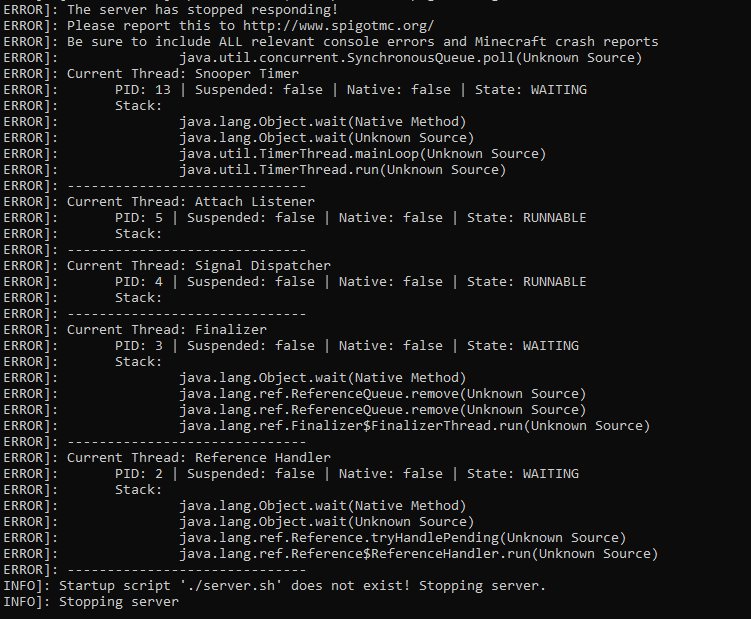Click the 'PID: 5' thread info line
The height and width of the screenshot is (619, 751).
(x=350, y=217)
